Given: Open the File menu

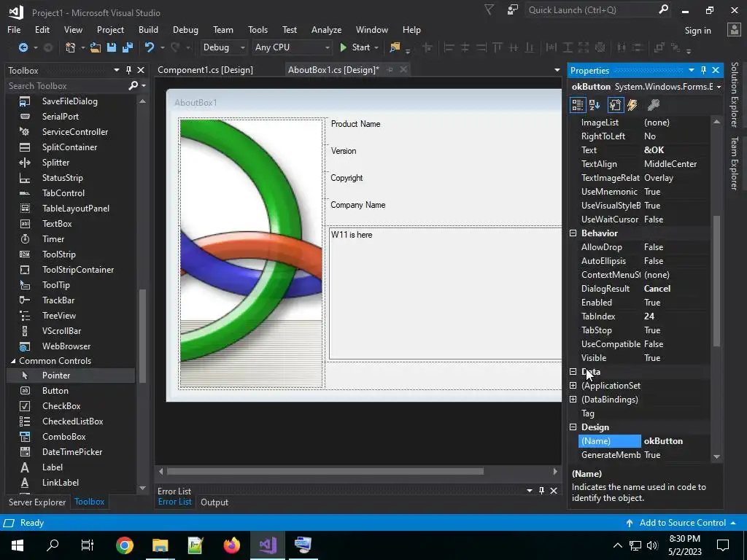Looking at the screenshot, I should [14, 29].
